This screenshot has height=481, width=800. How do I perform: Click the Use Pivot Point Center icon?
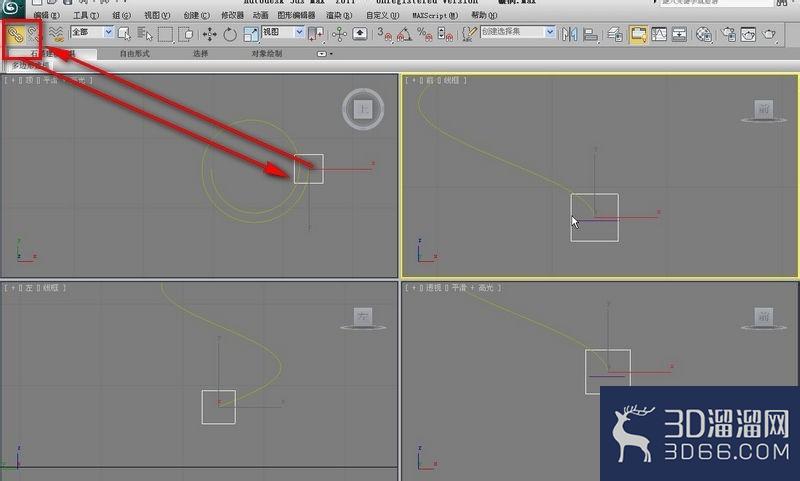click(316, 35)
